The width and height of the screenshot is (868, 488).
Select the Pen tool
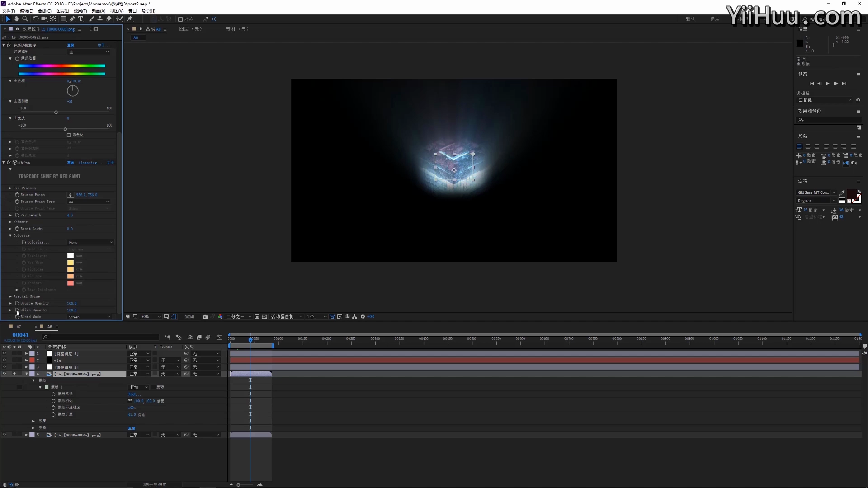(x=72, y=19)
